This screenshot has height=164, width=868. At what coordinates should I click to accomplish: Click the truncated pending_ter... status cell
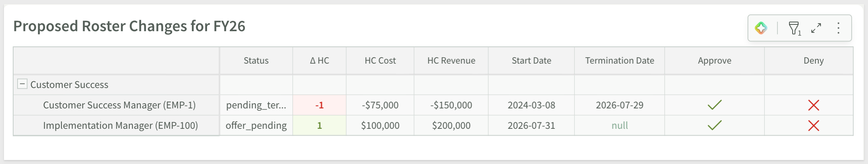point(256,105)
